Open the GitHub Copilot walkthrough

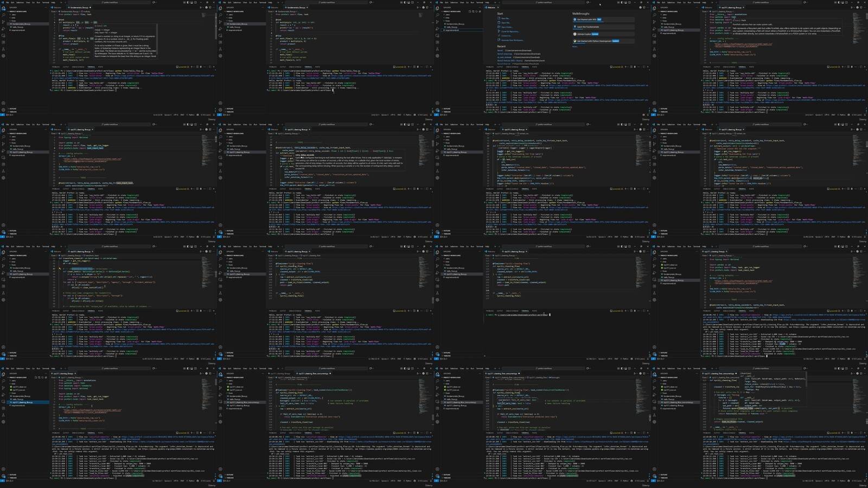603,34
